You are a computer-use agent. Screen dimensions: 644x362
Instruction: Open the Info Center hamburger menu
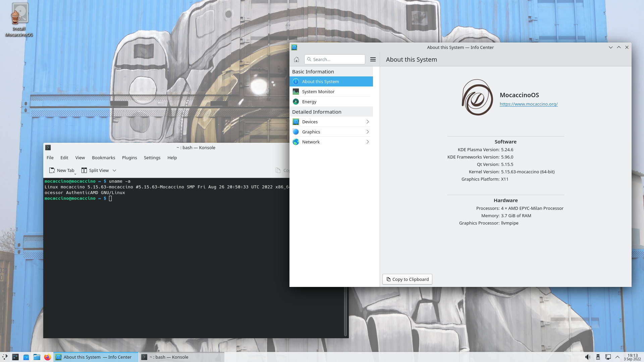[x=373, y=59]
